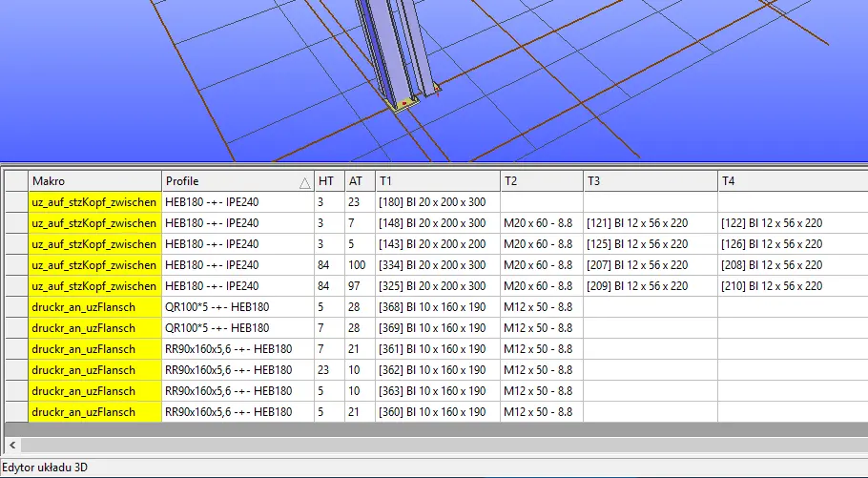Screen dimensions: 868x478
Task: Click the T4 column header
Action: point(792,181)
